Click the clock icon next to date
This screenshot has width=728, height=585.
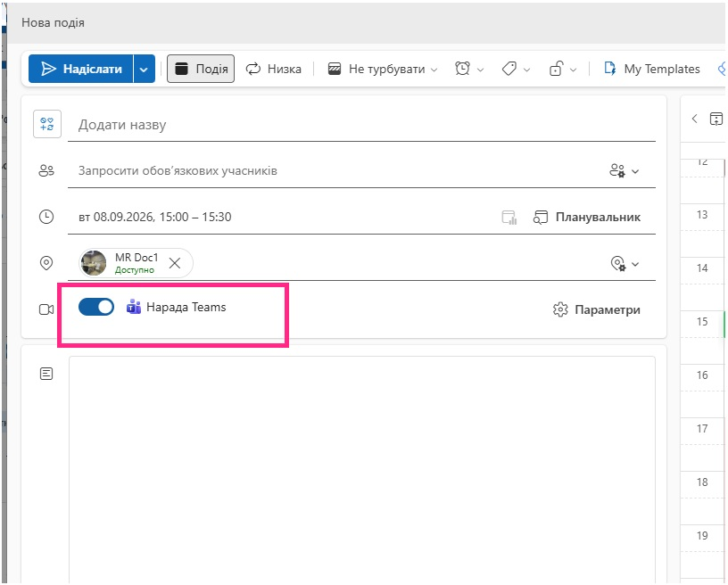46,217
